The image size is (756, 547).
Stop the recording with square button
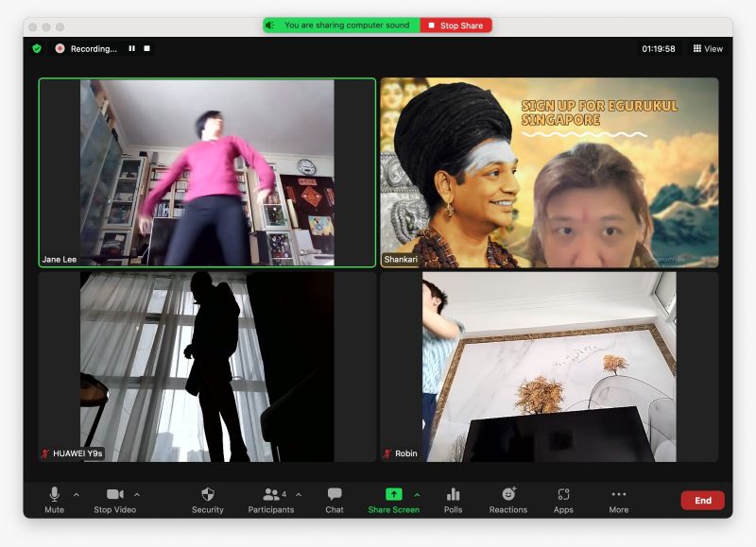tap(146, 48)
